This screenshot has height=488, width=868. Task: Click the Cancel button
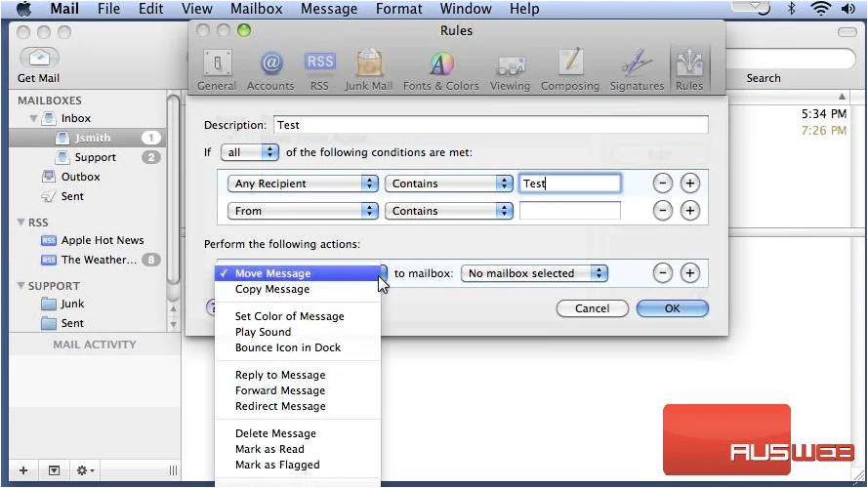(593, 308)
